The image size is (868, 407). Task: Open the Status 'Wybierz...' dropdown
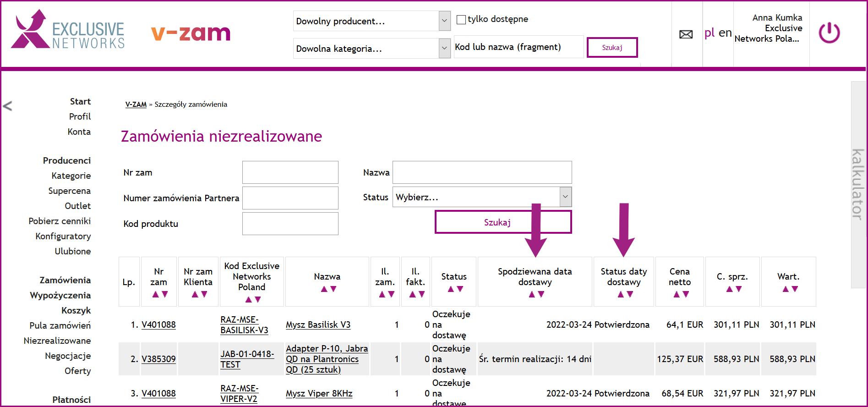click(482, 197)
